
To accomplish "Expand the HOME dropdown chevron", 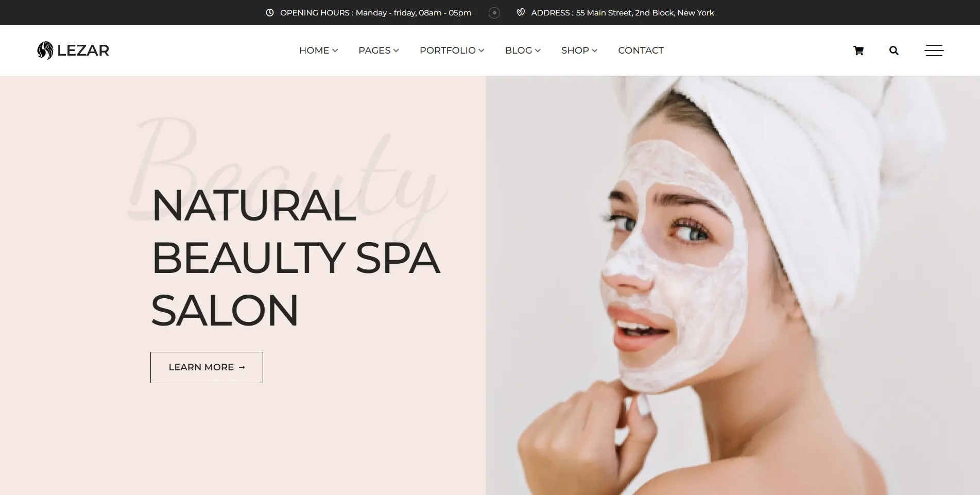I will pyautogui.click(x=335, y=50).
